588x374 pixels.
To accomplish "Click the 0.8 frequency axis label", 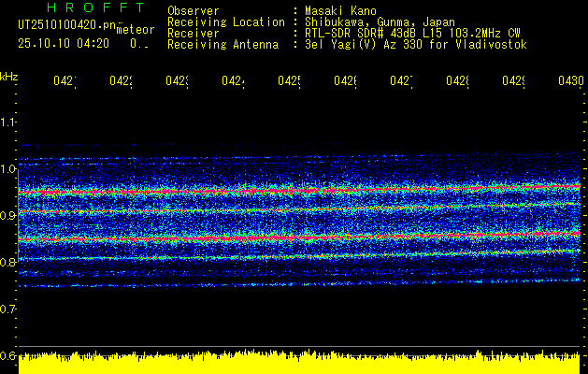I will 7,262.
